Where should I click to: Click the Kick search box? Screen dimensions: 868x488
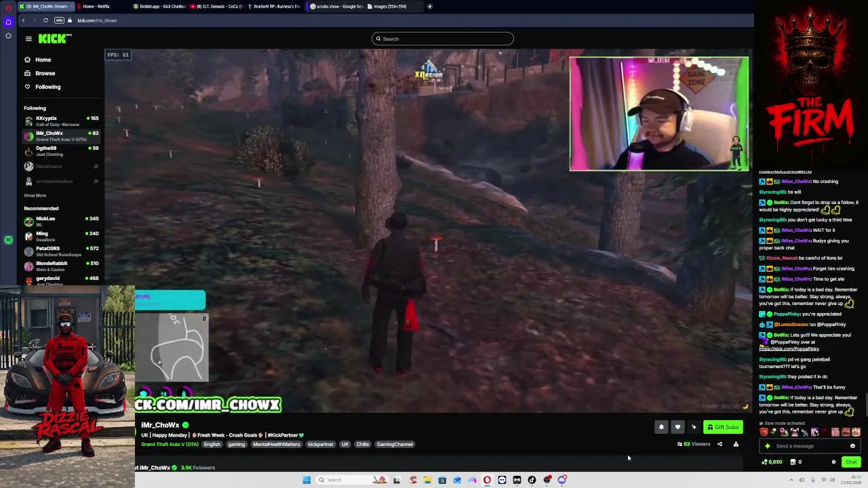(442, 39)
